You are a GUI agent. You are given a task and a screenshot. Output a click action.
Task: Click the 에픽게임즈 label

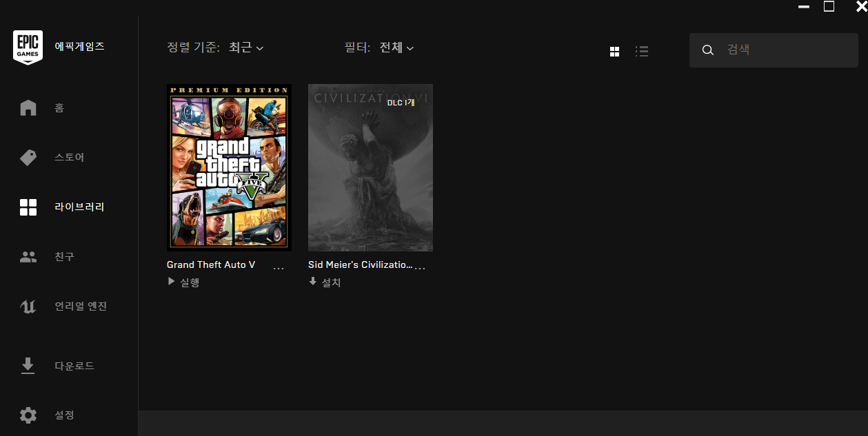[80, 47]
